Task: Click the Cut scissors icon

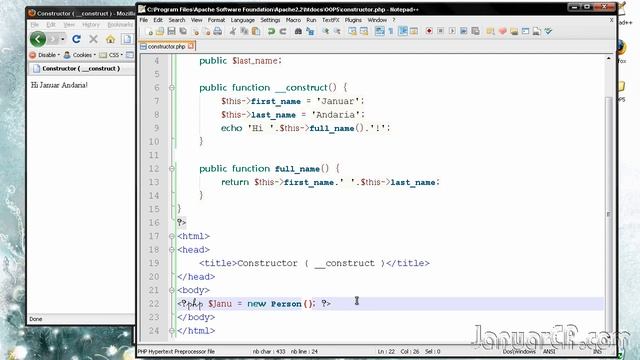Action: click(x=233, y=31)
